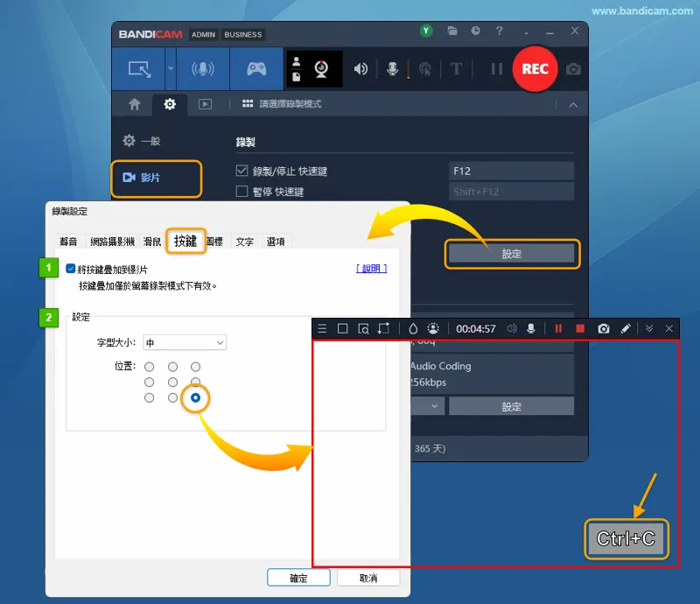Toggle the microphone icon in Bandicam top bar

(392, 69)
